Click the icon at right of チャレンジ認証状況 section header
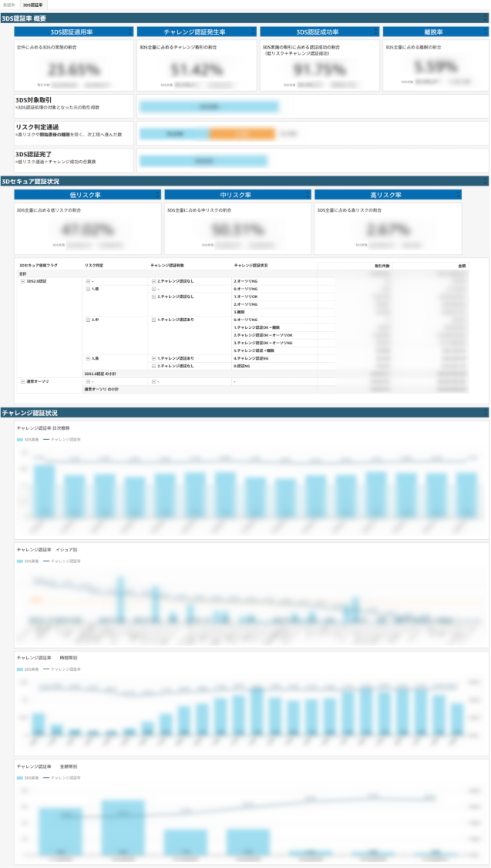491x868 pixels. click(486, 413)
